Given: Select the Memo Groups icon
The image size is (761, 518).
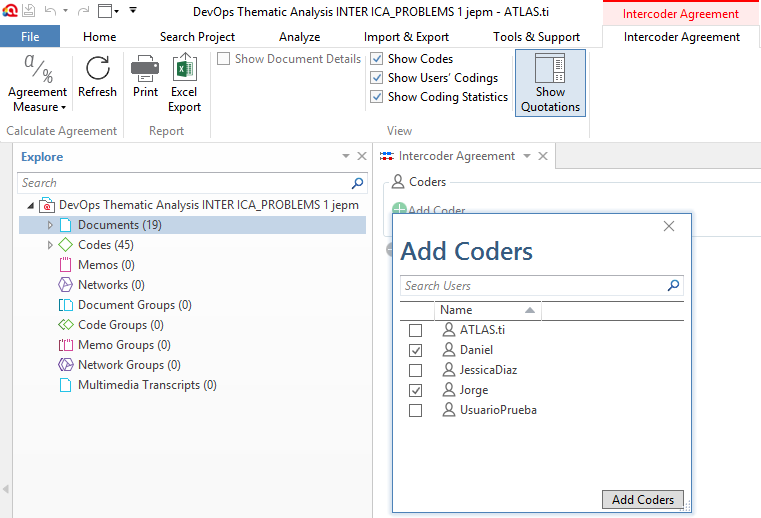Looking at the screenshot, I should tap(66, 345).
